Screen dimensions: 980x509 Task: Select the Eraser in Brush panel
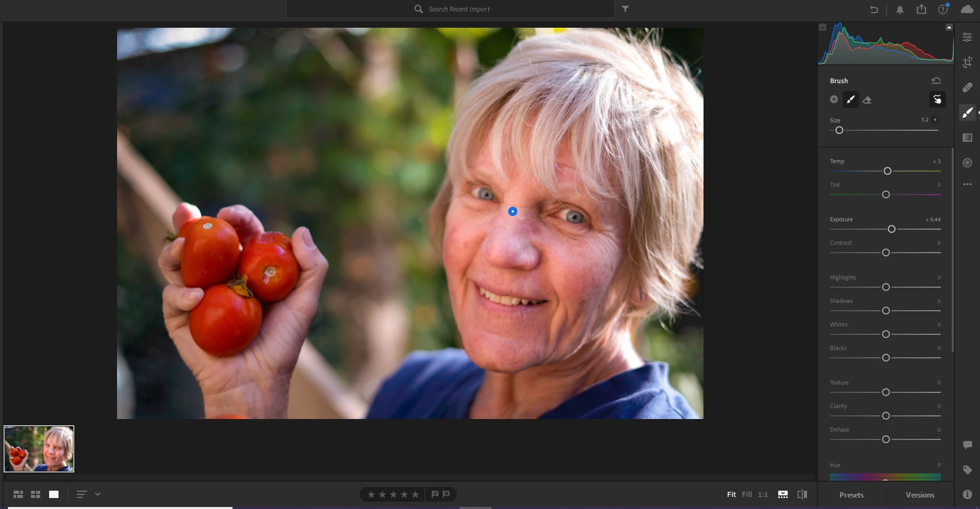click(867, 100)
